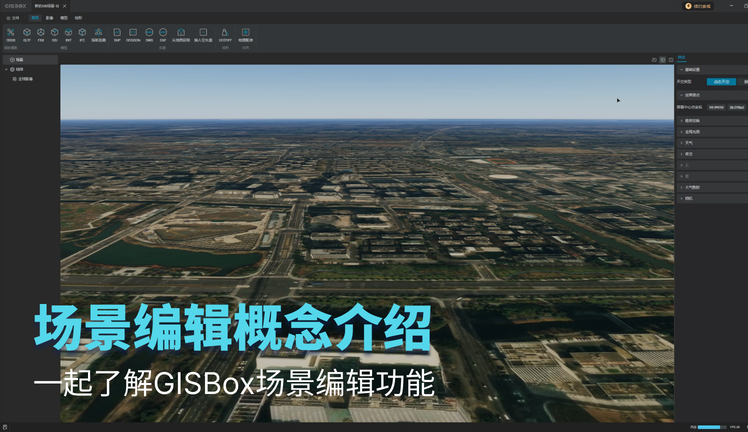Click the DWG import icon

point(149,34)
